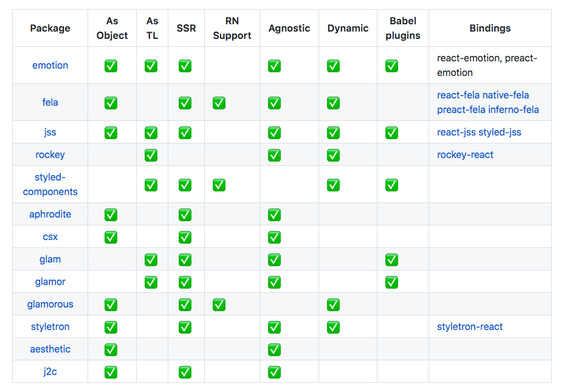The width and height of the screenshot is (561, 392).
Task: Click styletron's As Object check mark
Action: (x=111, y=327)
